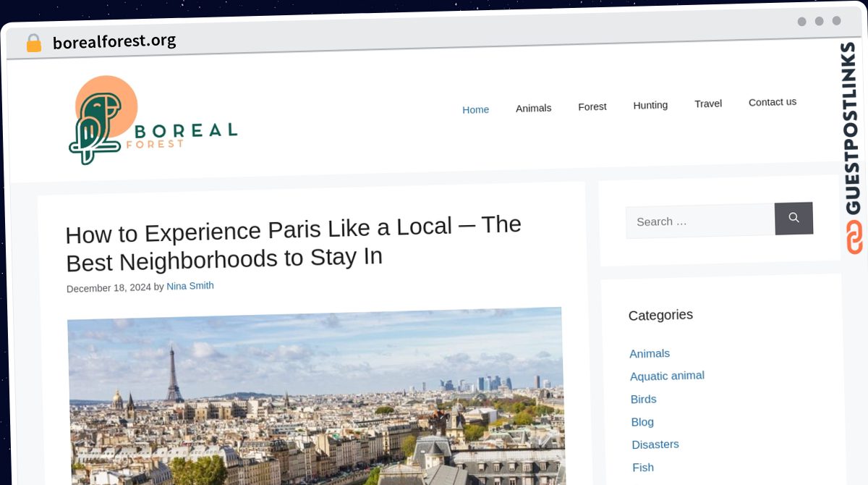Open the Disasters category
The image size is (868, 485).
click(x=655, y=444)
